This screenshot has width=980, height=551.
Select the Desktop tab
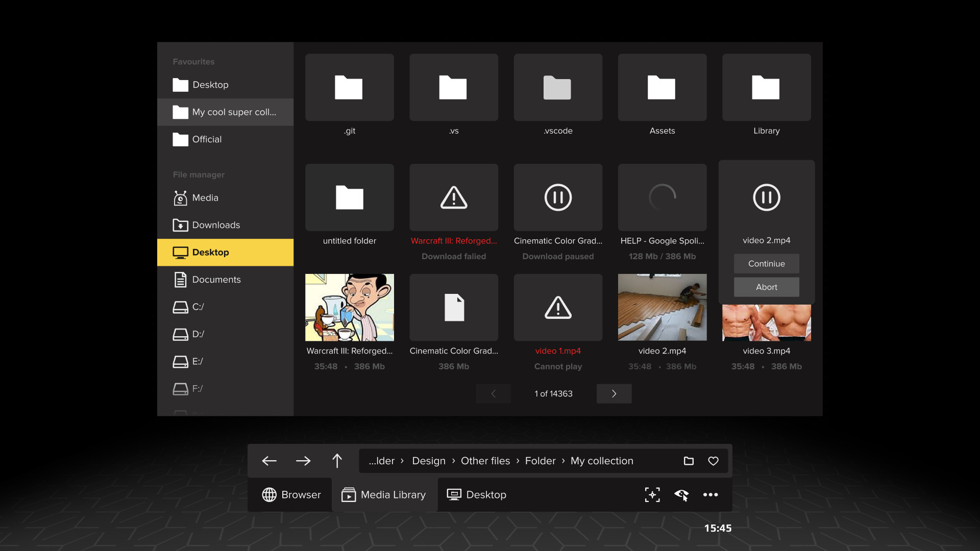coord(476,494)
